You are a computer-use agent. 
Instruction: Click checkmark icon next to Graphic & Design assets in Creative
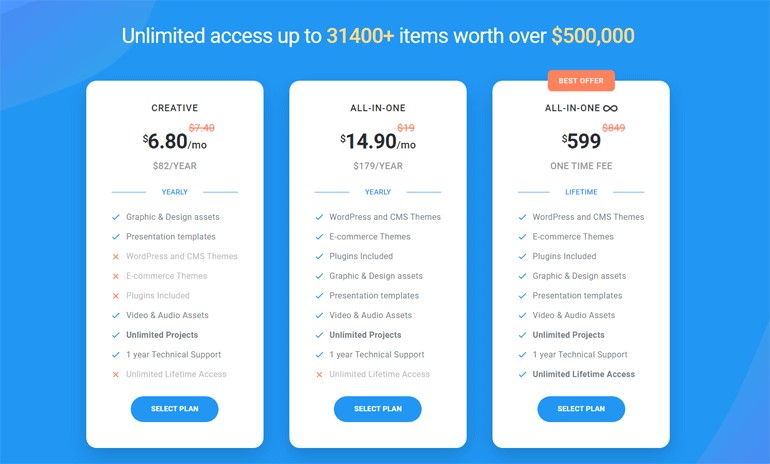(x=116, y=217)
